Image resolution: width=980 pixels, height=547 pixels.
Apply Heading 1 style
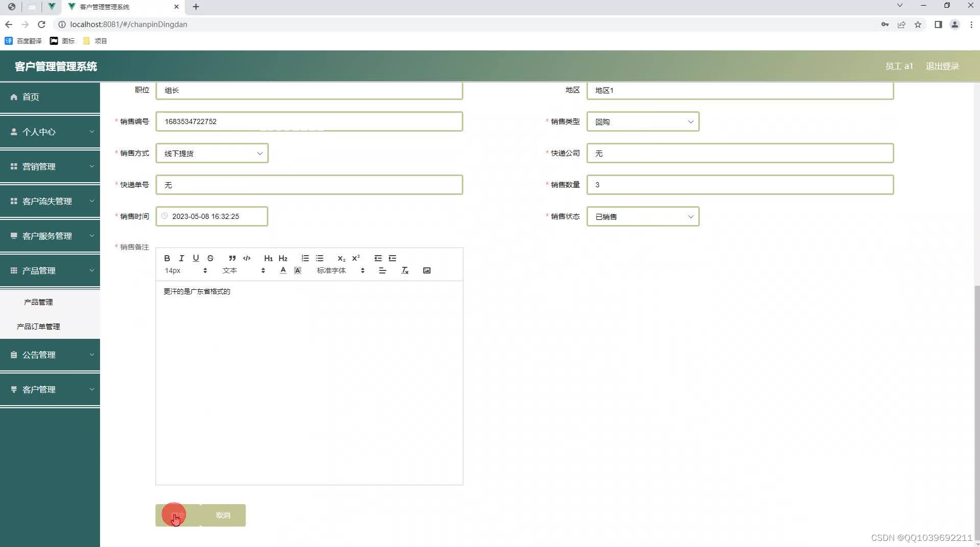pyautogui.click(x=268, y=258)
